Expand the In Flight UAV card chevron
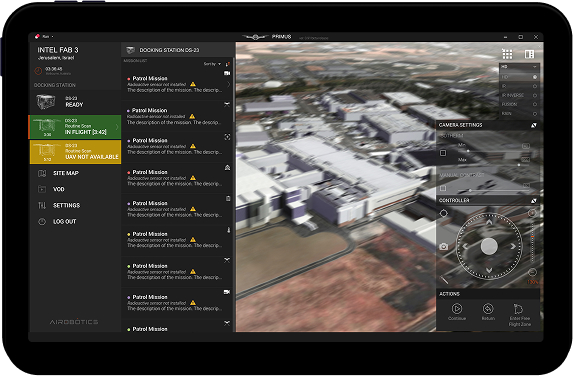The image size is (573, 376). (117, 127)
